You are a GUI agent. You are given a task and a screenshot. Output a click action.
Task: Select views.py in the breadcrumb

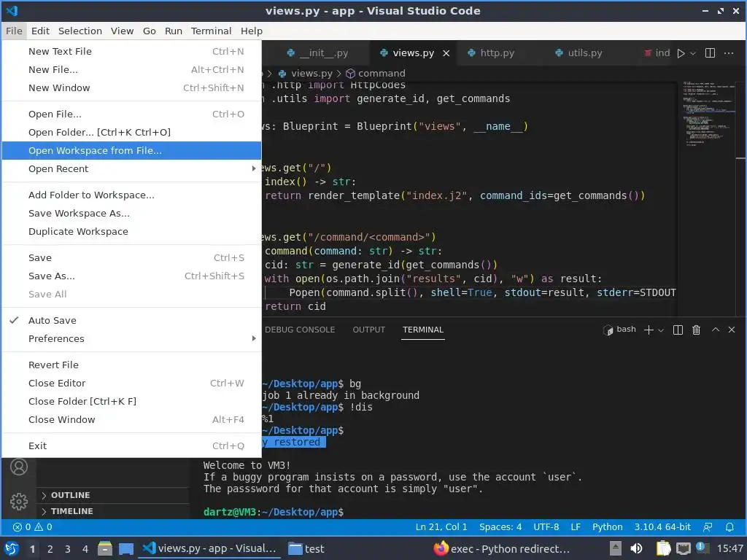coord(306,74)
